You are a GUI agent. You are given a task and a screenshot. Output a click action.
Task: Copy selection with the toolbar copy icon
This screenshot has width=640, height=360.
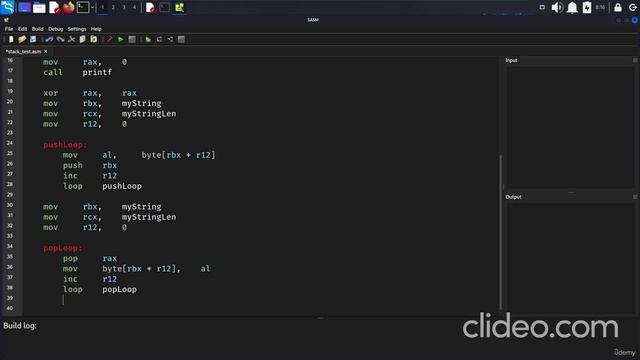(x=82, y=40)
